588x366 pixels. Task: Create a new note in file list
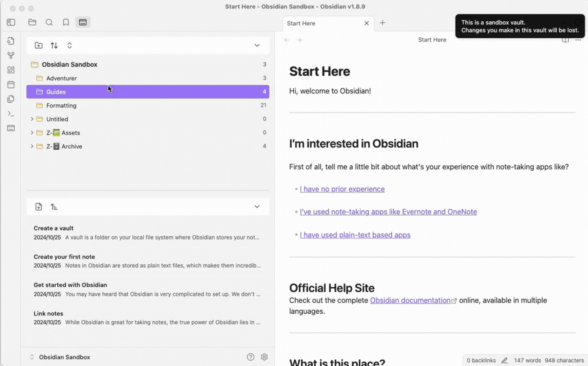point(39,207)
